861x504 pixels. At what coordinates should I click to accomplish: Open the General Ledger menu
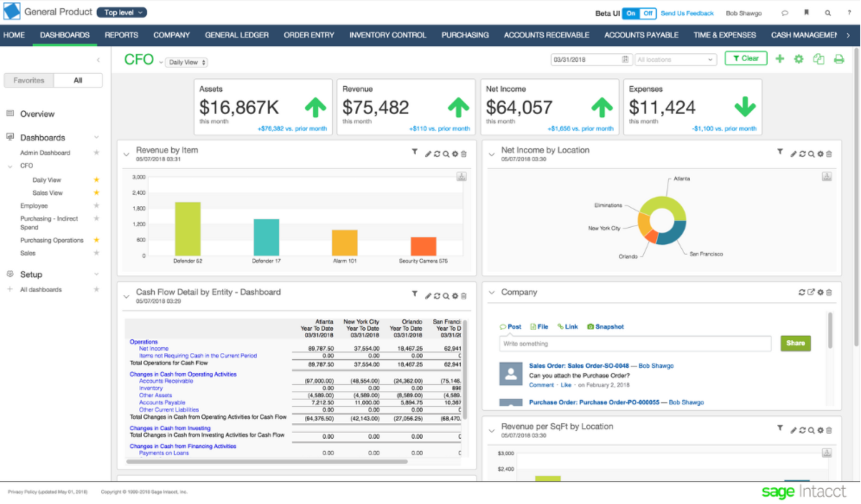tap(236, 35)
